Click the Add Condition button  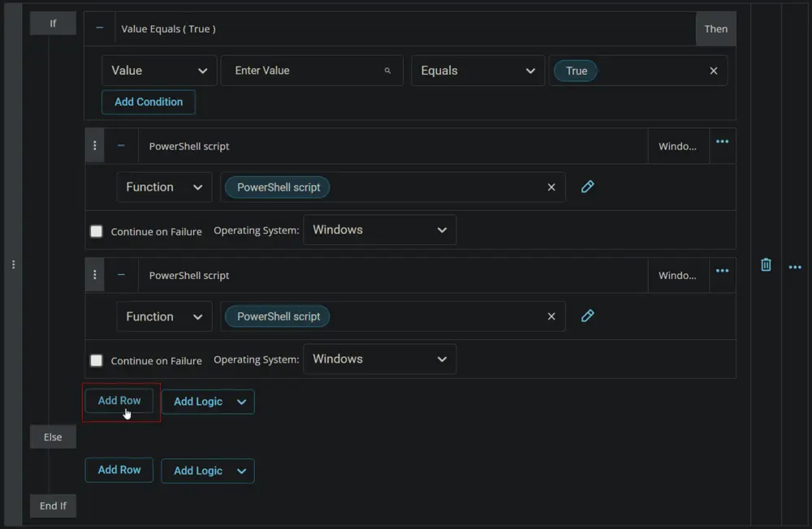(149, 102)
